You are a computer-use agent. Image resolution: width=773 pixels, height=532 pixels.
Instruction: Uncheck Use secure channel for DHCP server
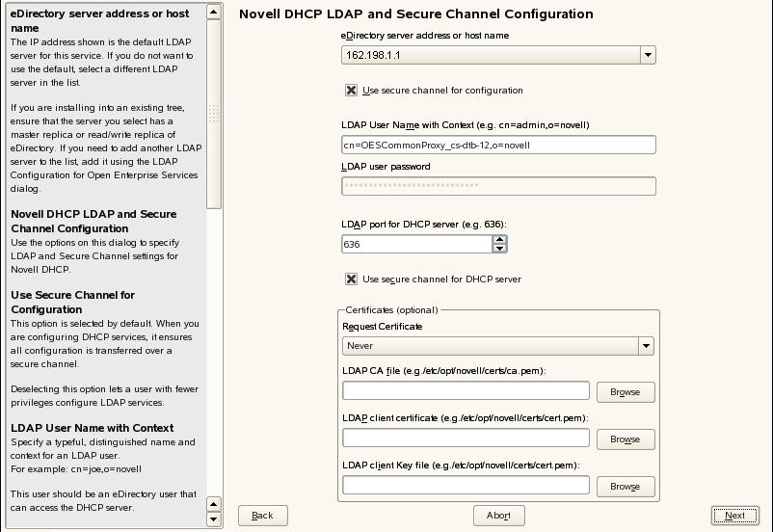tap(352, 279)
